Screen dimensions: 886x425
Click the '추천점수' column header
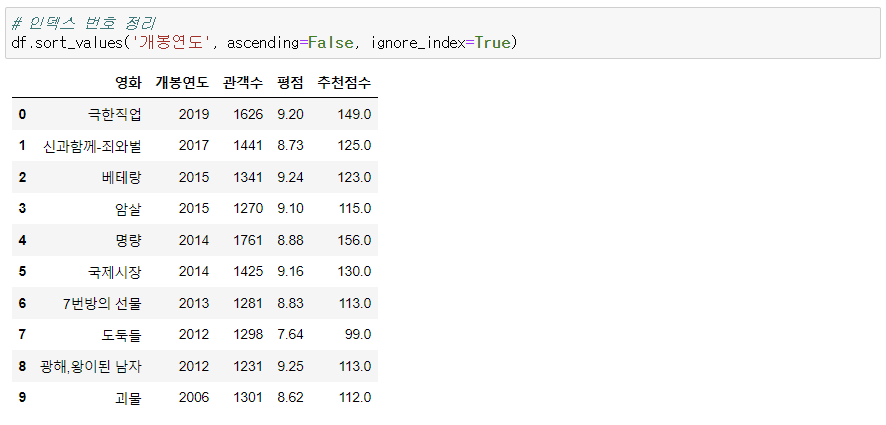coord(344,83)
